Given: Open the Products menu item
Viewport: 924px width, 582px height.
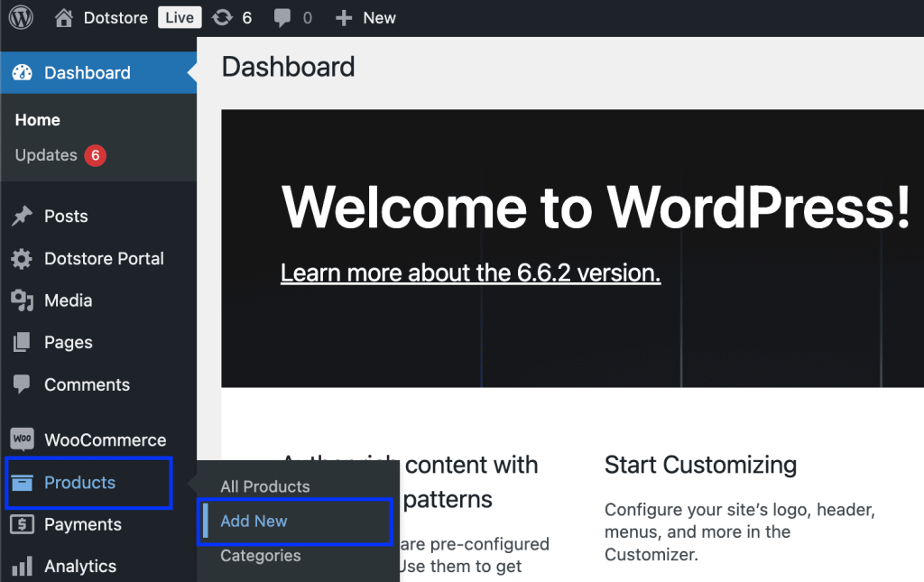Looking at the screenshot, I should (79, 483).
